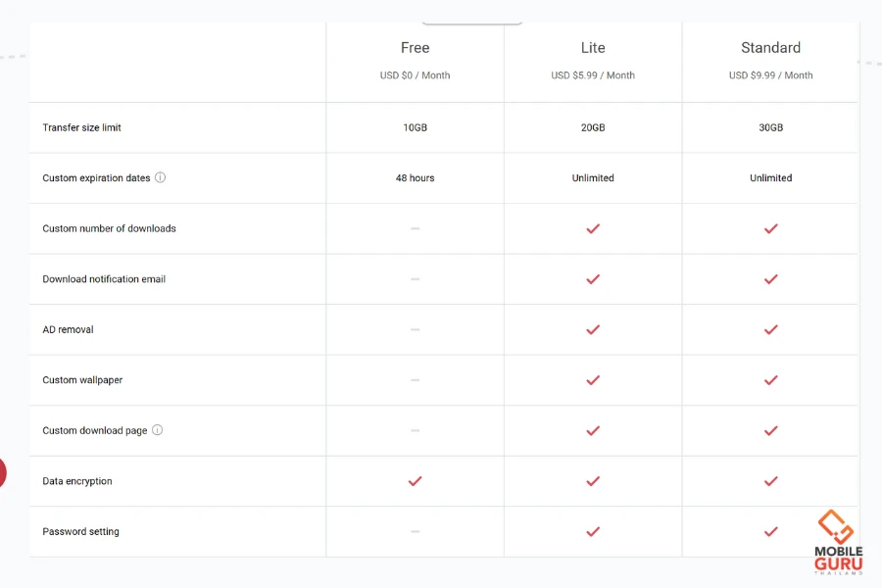Screen dimensions: 882x588
Task: Click the Transfer size limit row label
Action: click(82, 128)
